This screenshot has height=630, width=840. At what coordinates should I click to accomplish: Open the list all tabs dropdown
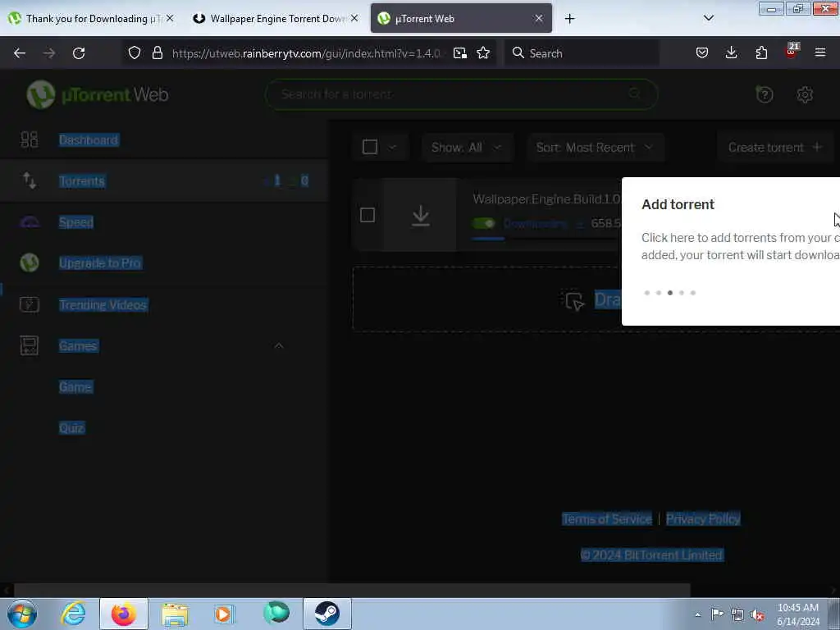tap(709, 18)
